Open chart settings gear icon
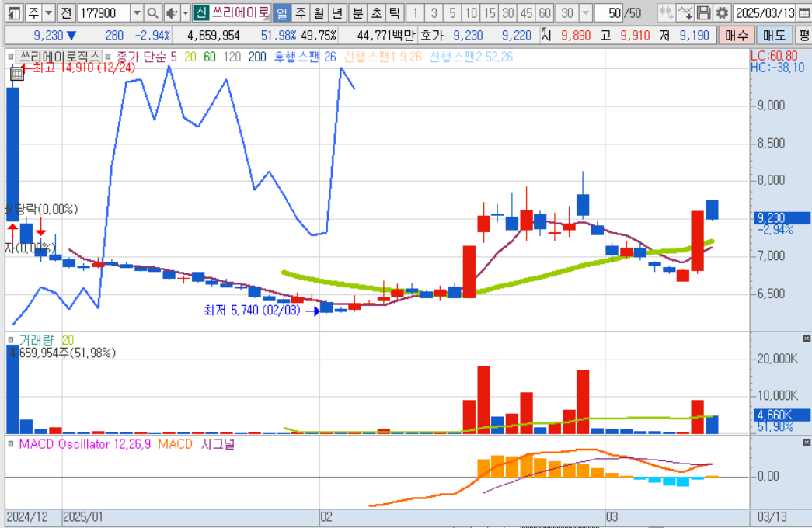The height and width of the screenshot is (528, 812). coord(722,13)
